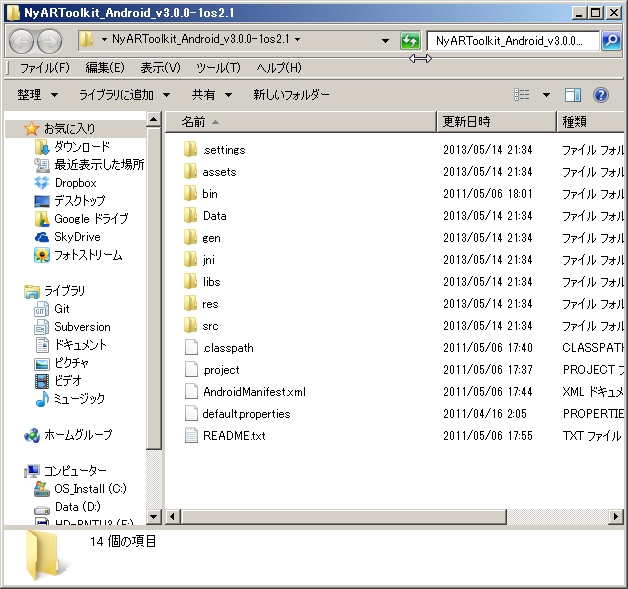Open デスクトップ in the favorites list
This screenshot has width=628, height=589.
click(70, 201)
